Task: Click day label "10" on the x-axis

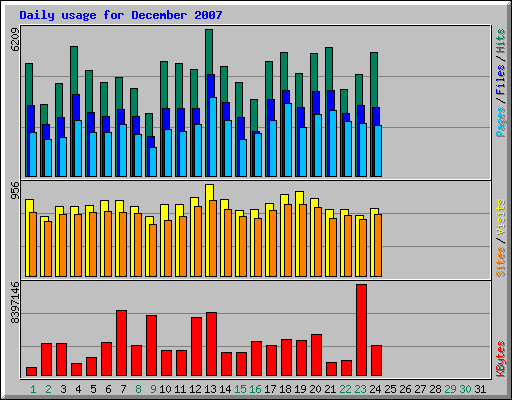Action: click(x=165, y=389)
